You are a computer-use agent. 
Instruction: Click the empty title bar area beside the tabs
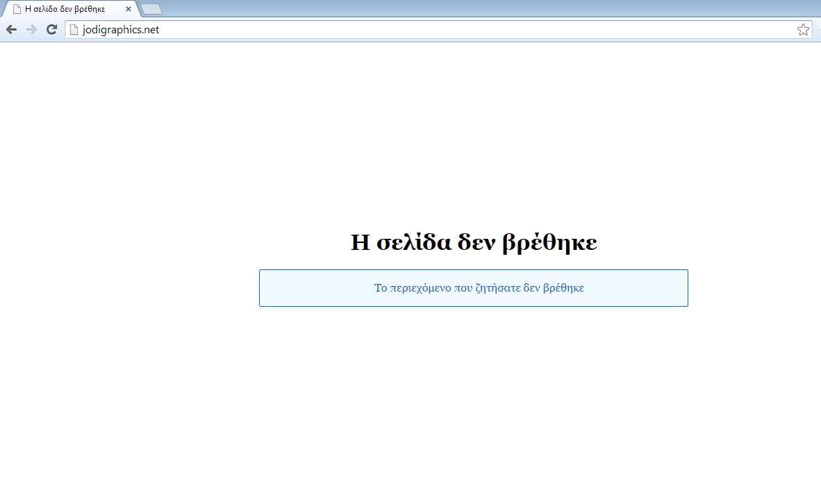tap(486, 8)
